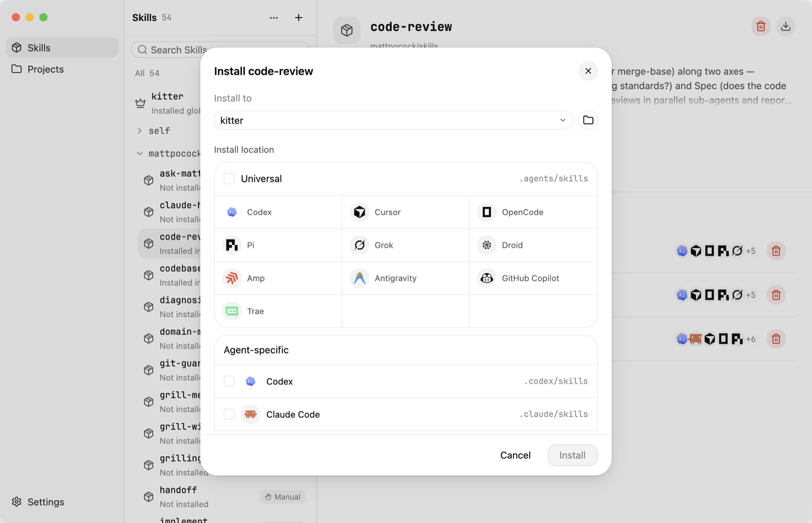
Task: Click the Antigravity agent icon
Action: tap(360, 278)
